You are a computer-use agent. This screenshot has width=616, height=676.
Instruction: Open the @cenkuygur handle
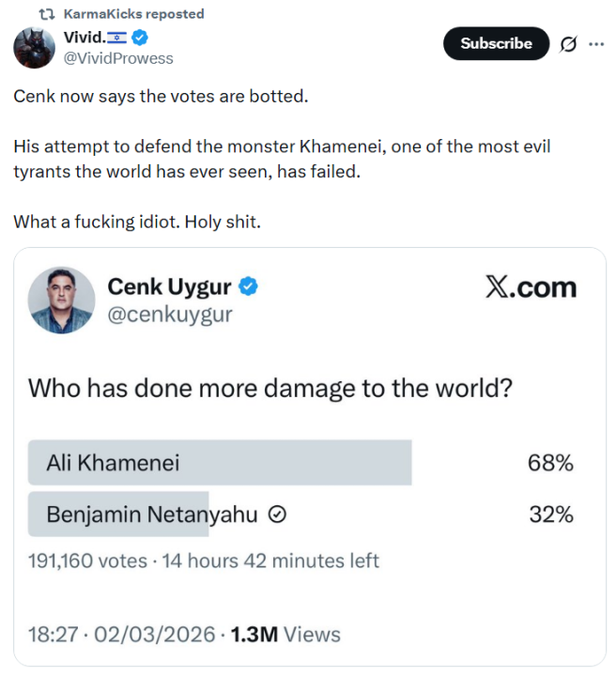coord(170,315)
